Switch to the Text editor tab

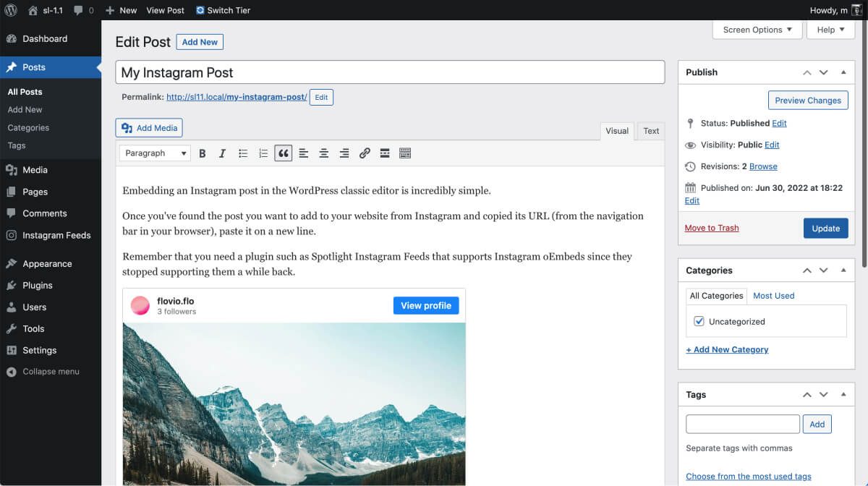[652, 131]
